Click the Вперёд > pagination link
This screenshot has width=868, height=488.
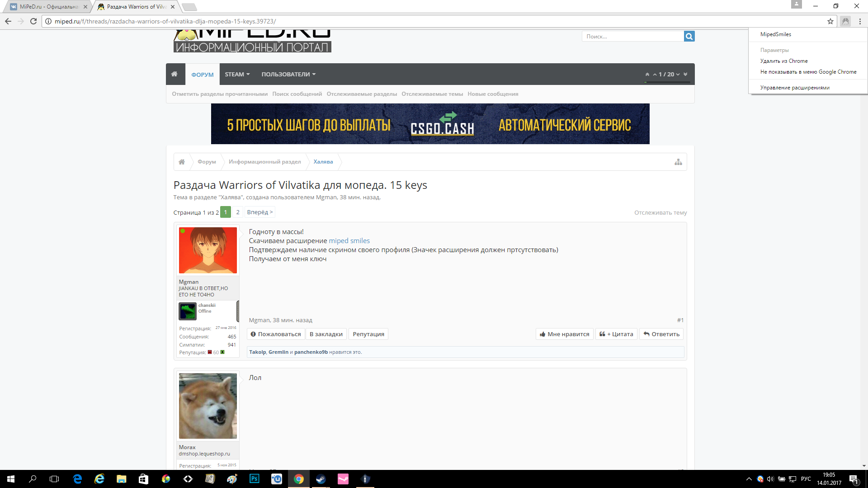click(x=260, y=212)
